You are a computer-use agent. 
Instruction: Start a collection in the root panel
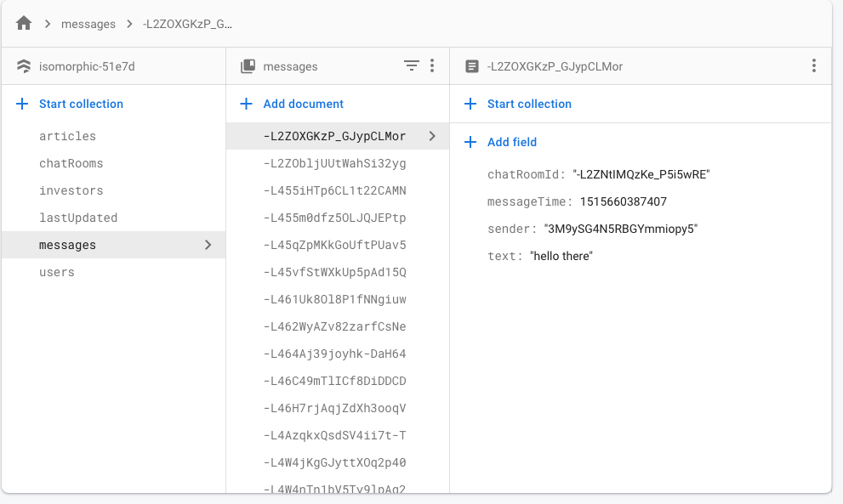(x=81, y=104)
